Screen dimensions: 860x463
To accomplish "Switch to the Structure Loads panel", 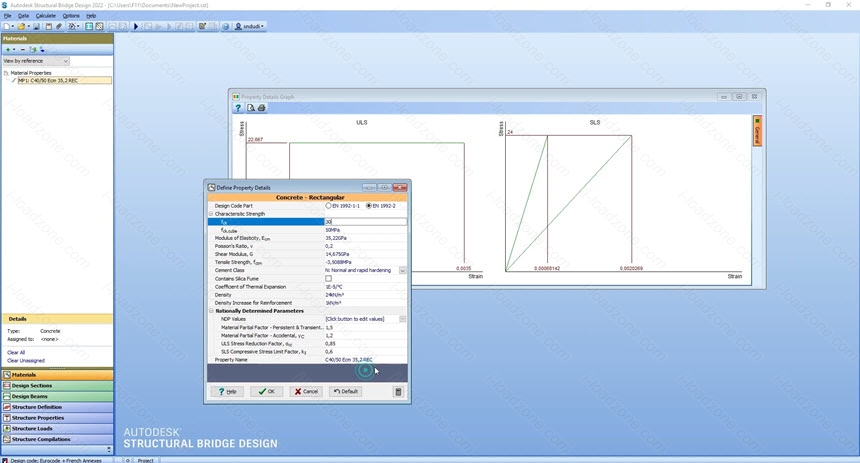I will [x=58, y=428].
